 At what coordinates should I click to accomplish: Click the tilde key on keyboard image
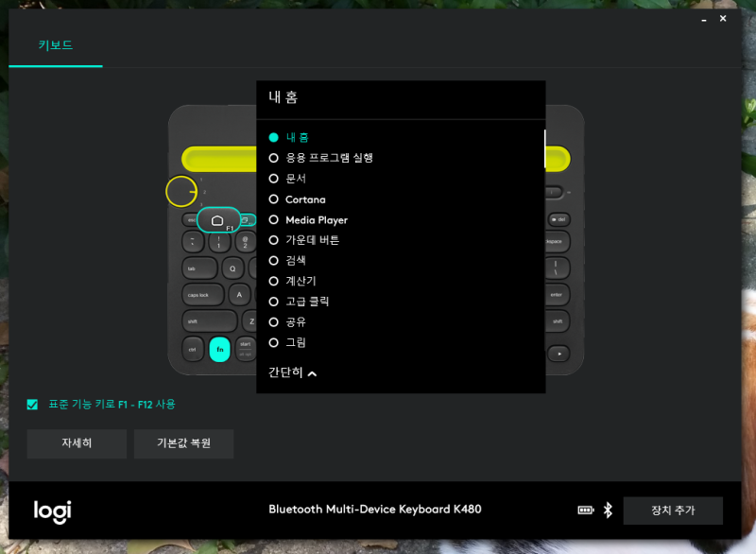[193, 241]
